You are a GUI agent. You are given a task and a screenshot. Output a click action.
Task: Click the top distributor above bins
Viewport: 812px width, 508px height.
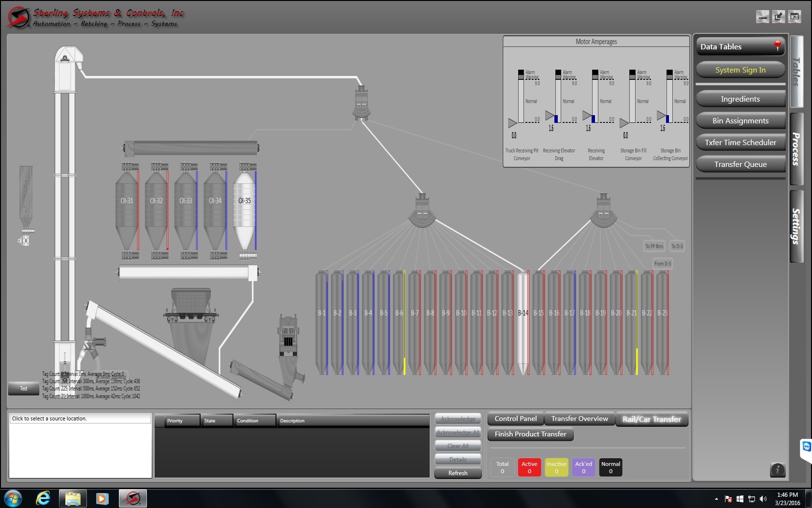[362, 103]
